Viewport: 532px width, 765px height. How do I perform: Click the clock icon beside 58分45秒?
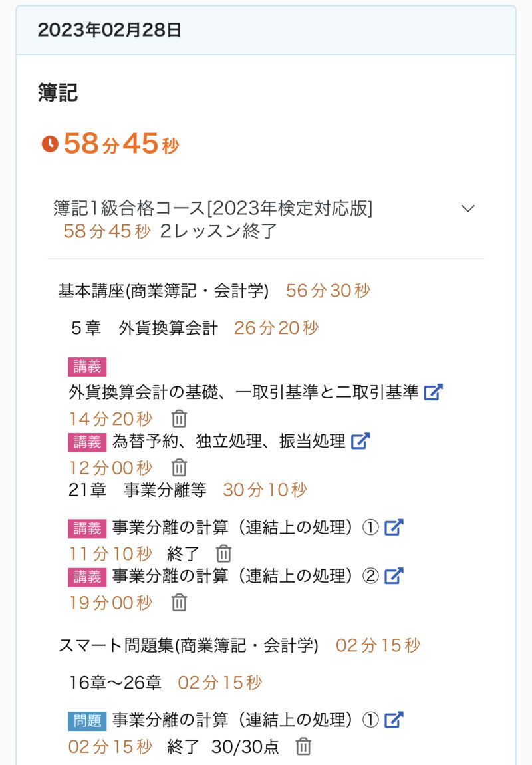50,144
